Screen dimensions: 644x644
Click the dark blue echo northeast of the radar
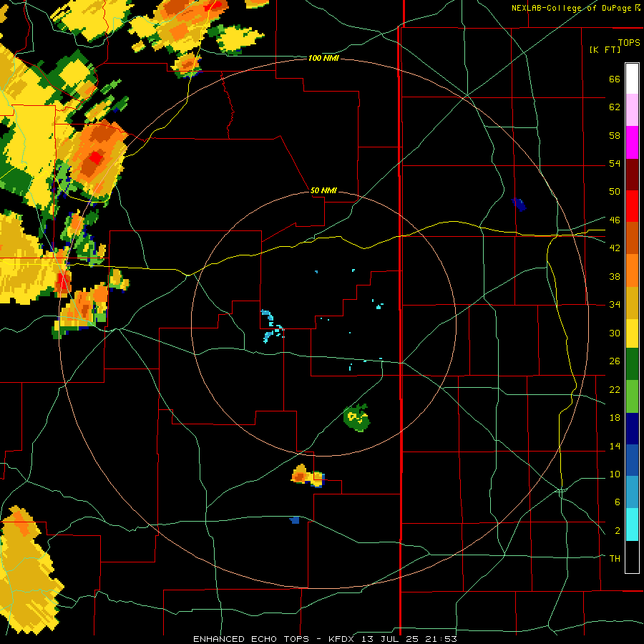519,204
